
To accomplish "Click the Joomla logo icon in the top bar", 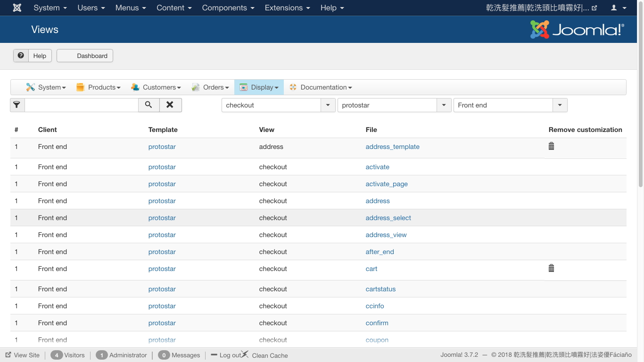I will (x=17, y=8).
